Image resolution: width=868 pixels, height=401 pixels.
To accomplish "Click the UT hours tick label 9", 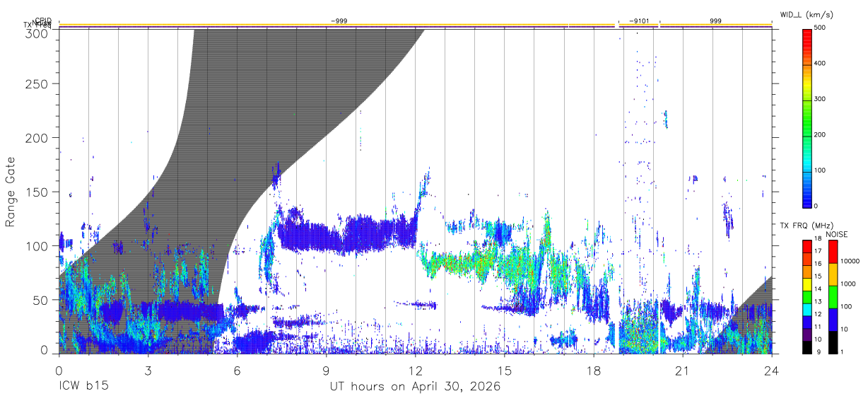I will pyautogui.click(x=326, y=371).
